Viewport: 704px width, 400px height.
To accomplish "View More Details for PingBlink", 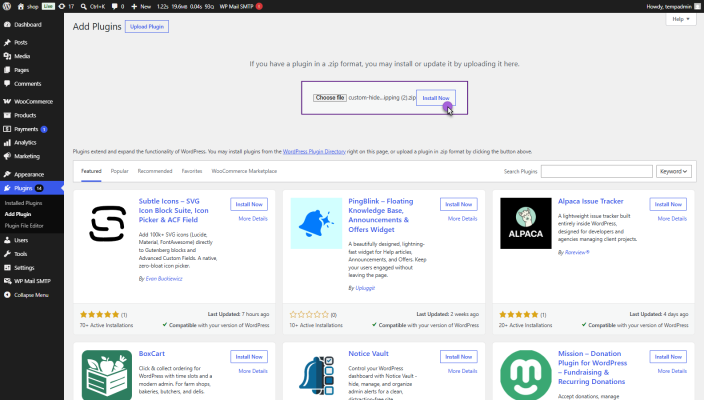I will 462,219.
